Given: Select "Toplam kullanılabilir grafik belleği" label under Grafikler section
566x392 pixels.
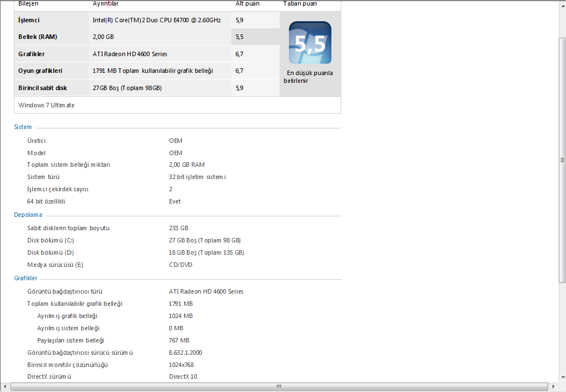Looking at the screenshot, I should [75, 304].
